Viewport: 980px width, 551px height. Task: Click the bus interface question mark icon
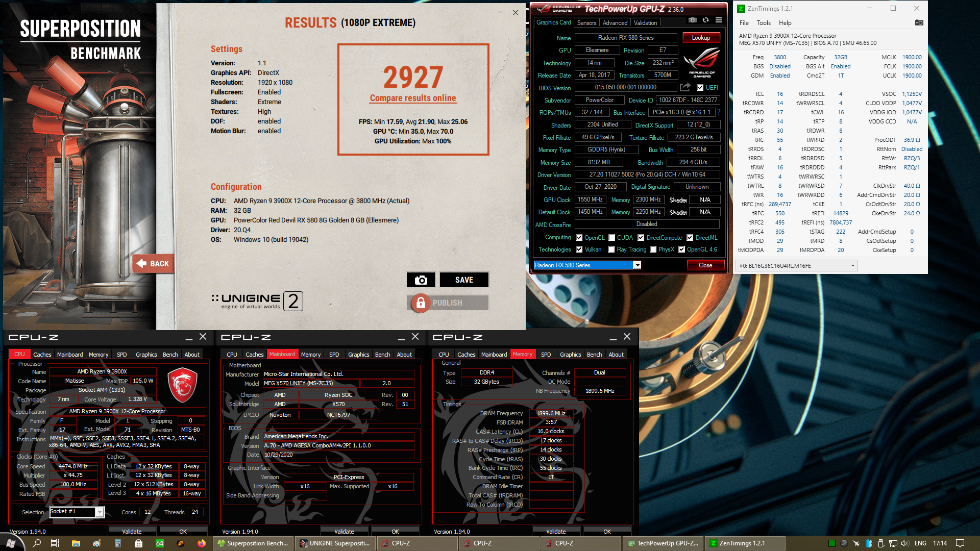tap(719, 112)
